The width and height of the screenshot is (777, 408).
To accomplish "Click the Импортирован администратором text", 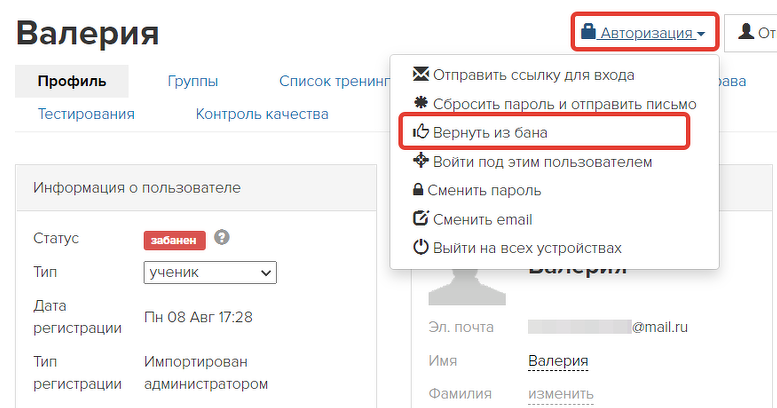I will click(x=206, y=373).
